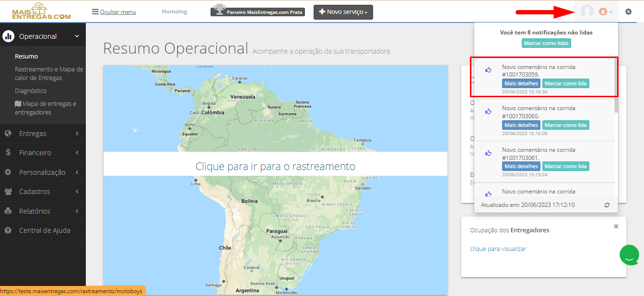Expand the Financeiro menu section

point(43,153)
